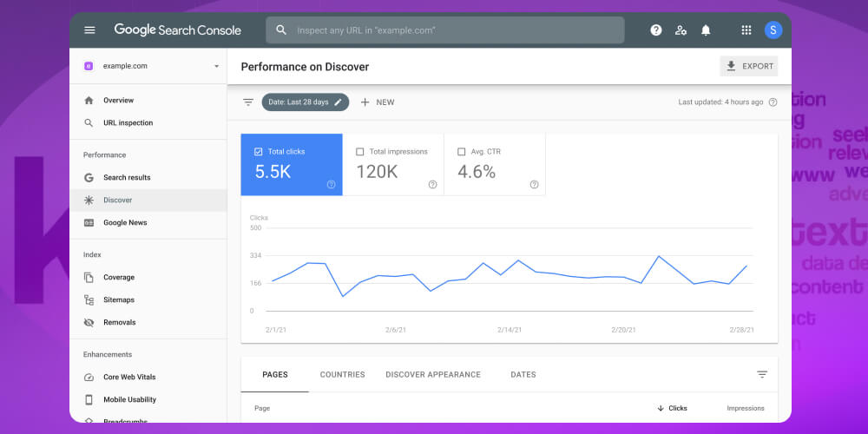Click the 4.6% average CTR value

[x=477, y=172]
